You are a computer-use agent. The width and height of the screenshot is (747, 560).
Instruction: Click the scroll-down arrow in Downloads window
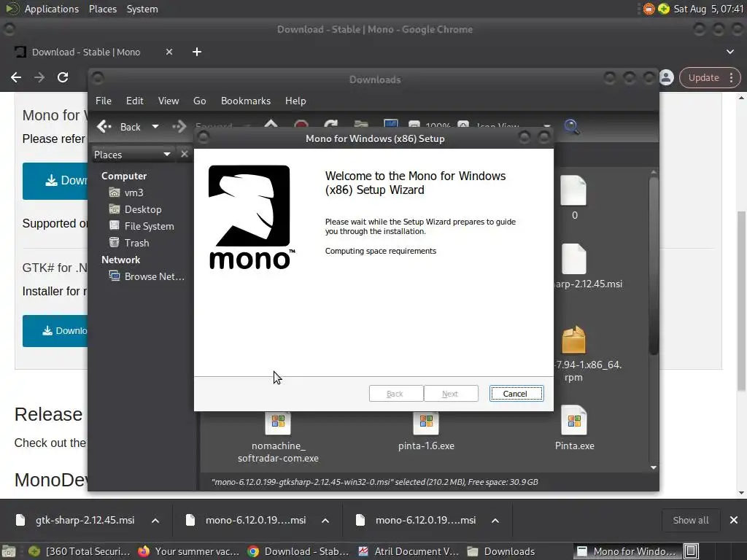pos(654,467)
